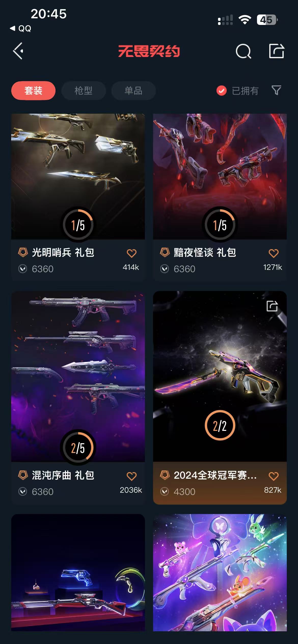Favorite the 光明哨兵 礼包 with heart icon

point(131,253)
